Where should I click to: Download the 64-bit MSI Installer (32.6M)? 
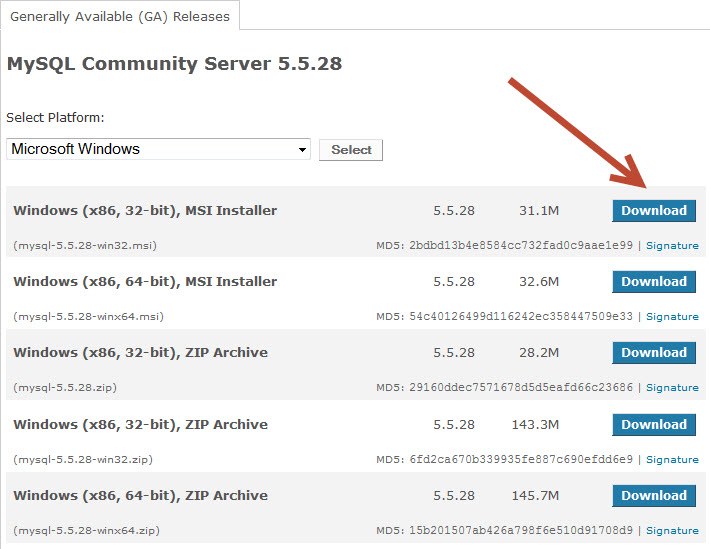654,282
